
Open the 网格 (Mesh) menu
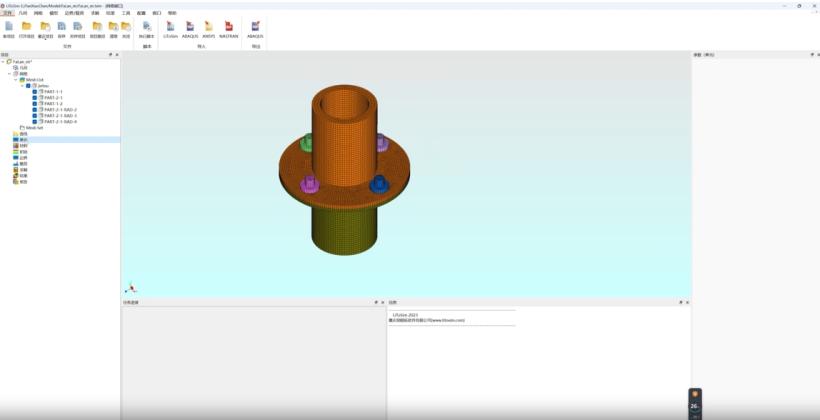(x=38, y=13)
